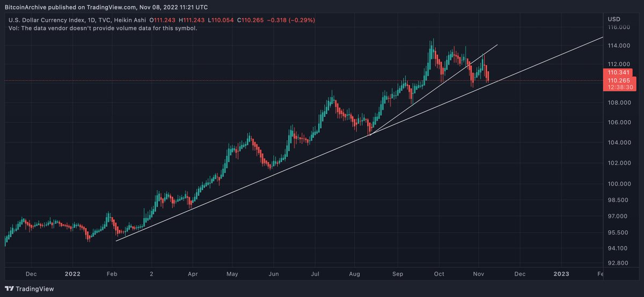Click the 94.100 price axis label
Image resolution: width=644 pixels, height=297 pixels.
click(617, 248)
